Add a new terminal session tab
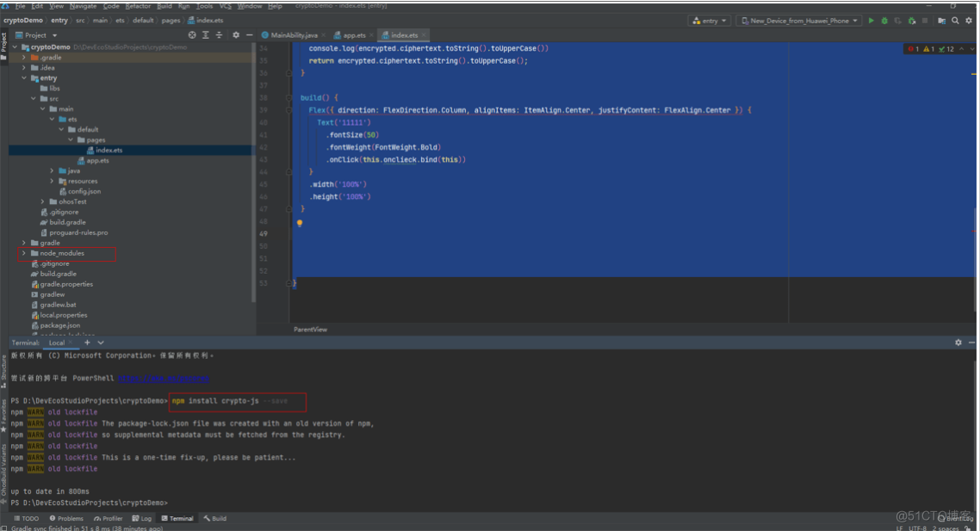The image size is (980, 531). click(87, 343)
